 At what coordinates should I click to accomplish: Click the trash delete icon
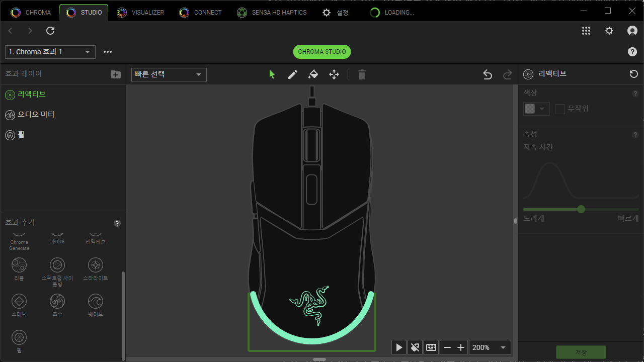click(362, 74)
